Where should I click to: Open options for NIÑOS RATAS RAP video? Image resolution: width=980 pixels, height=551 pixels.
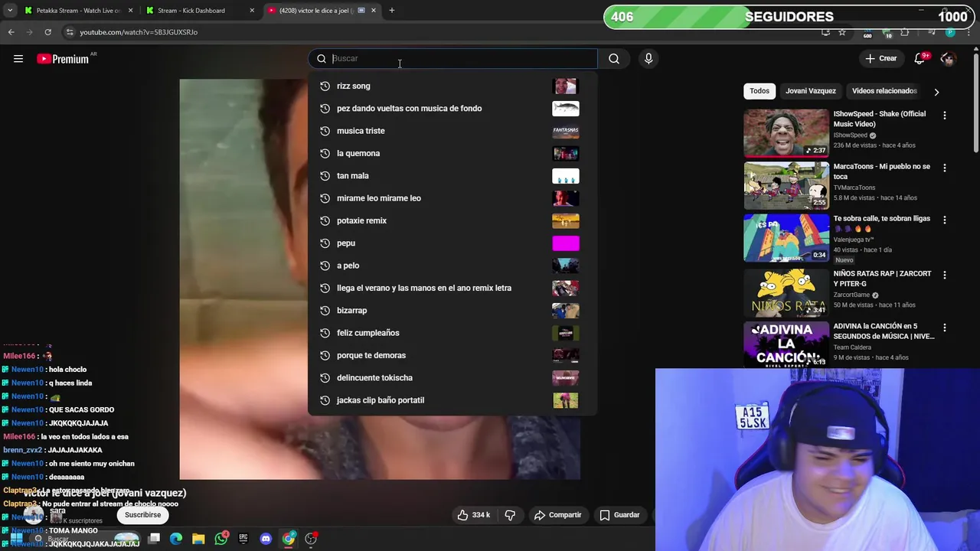[x=944, y=275]
